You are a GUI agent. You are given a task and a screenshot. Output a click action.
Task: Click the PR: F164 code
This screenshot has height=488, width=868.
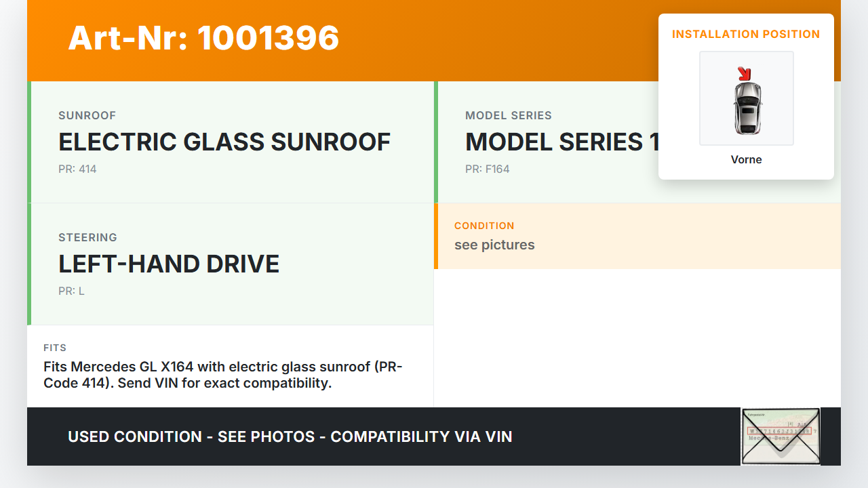(487, 169)
